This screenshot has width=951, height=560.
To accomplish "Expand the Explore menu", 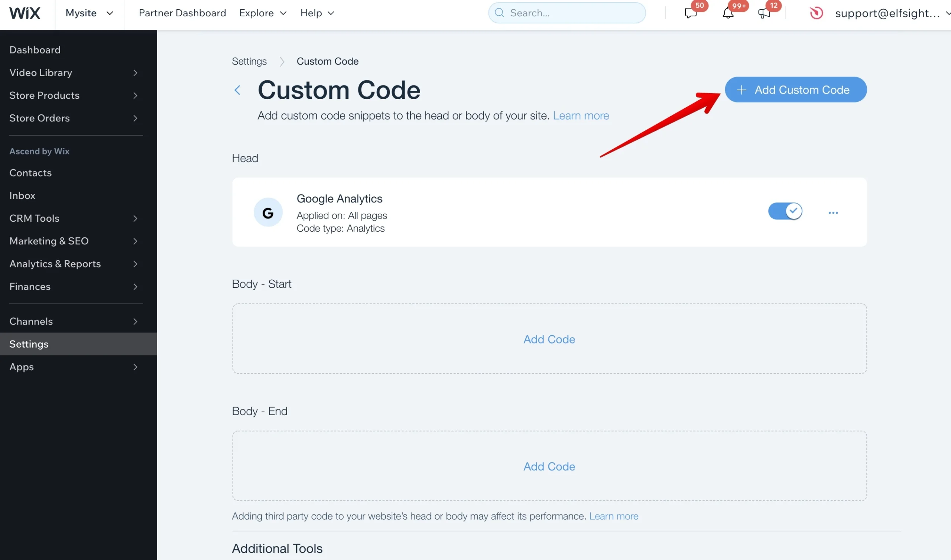I will pos(263,13).
